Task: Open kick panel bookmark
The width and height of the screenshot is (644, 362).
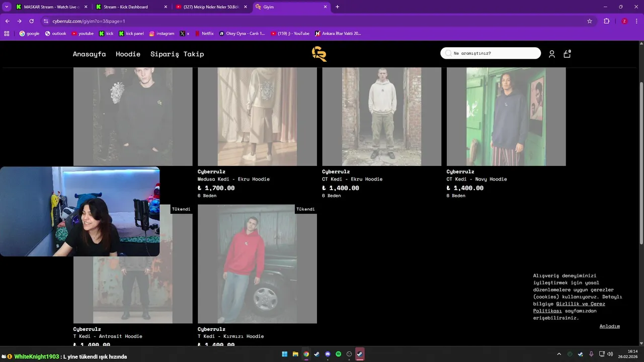Action: coord(131,34)
